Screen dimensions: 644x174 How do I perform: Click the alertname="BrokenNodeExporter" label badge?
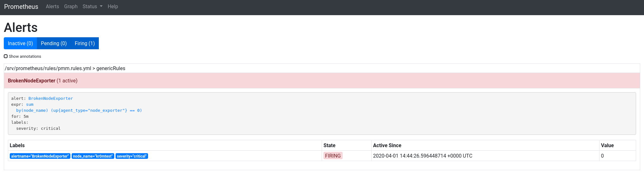[x=40, y=156]
